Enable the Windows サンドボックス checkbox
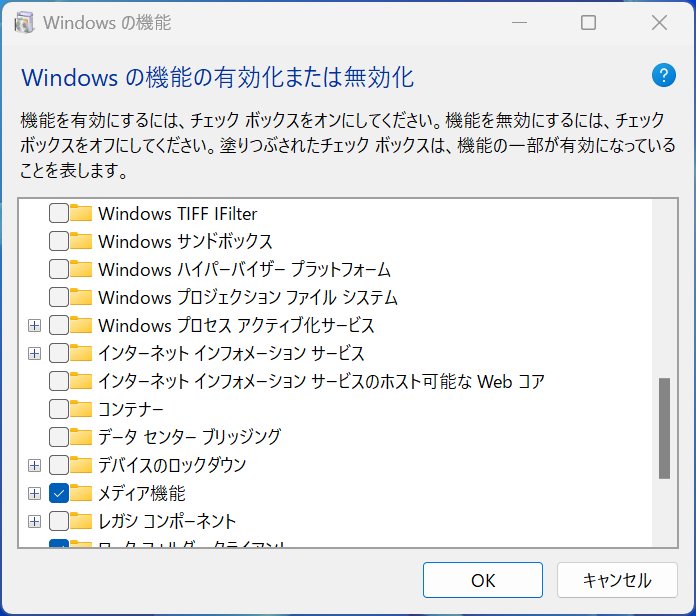This screenshot has height=616, width=696. point(59,241)
